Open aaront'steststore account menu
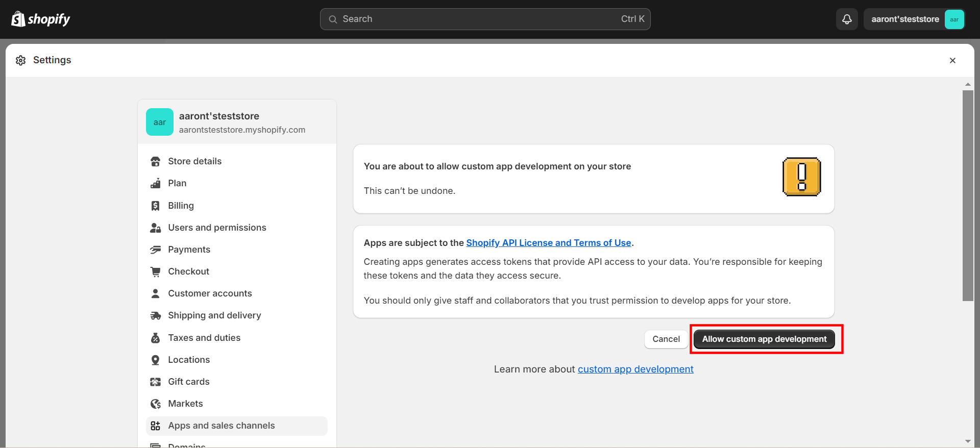The image size is (980, 448). [914, 19]
